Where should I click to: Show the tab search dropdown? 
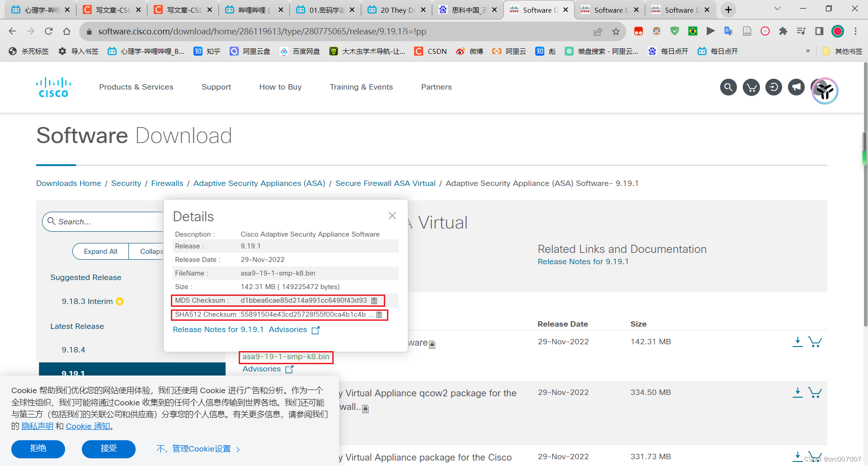point(777,9)
